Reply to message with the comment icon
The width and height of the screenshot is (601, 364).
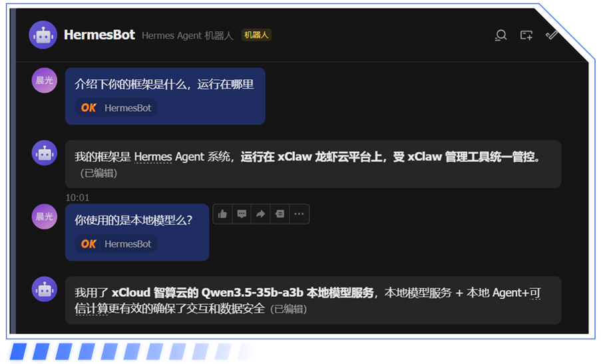(x=242, y=214)
